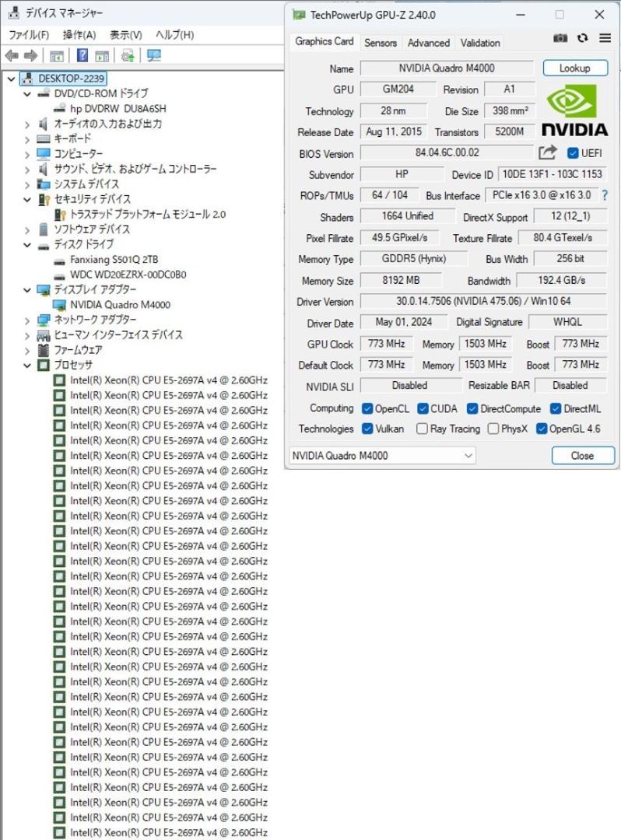Open the help icon in Device Manager toolbar
This screenshot has width=621, height=840.
tap(82, 55)
